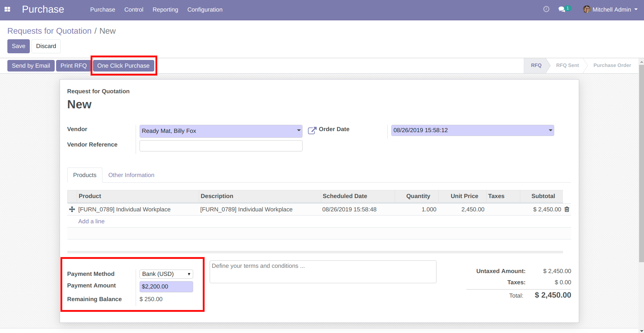Click the drag handle on product row
Image resolution: width=644 pixels, height=333 pixels.
pyautogui.click(x=72, y=209)
